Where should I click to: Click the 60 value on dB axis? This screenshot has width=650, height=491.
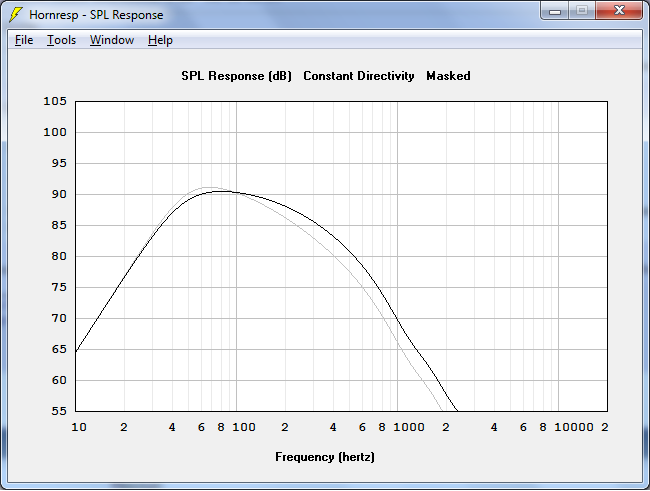[59, 380]
